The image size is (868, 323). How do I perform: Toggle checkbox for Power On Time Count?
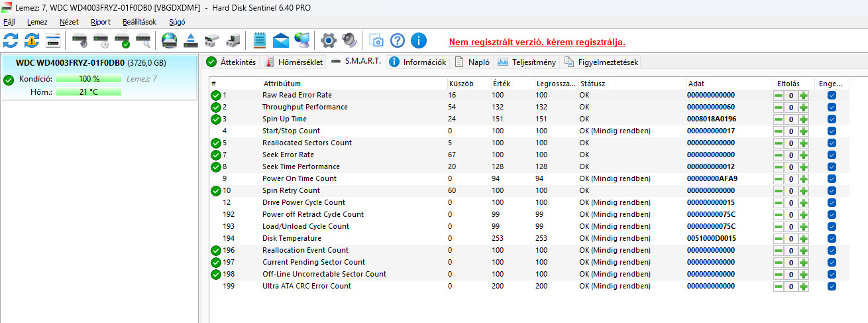[x=832, y=179]
